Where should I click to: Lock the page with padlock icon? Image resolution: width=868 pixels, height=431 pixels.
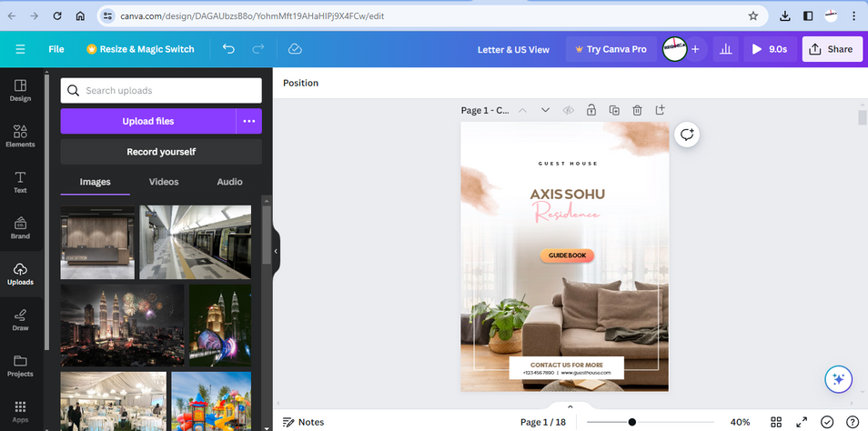tap(591, 110)
